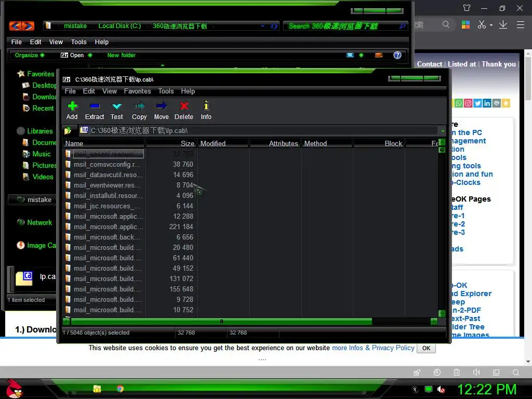
Task: Click the muted volume tray icon
Action: tap(441, 389)
